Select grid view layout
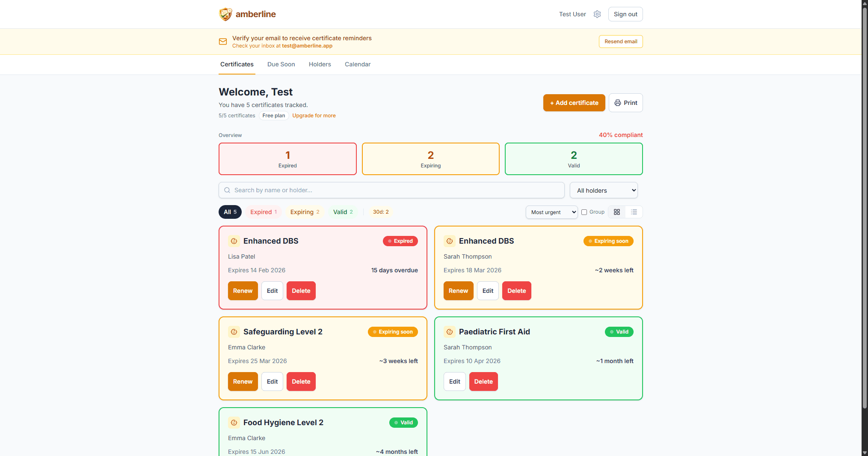Image resolution: width=868 pixels, height=456 pixels. pos(616,212)
